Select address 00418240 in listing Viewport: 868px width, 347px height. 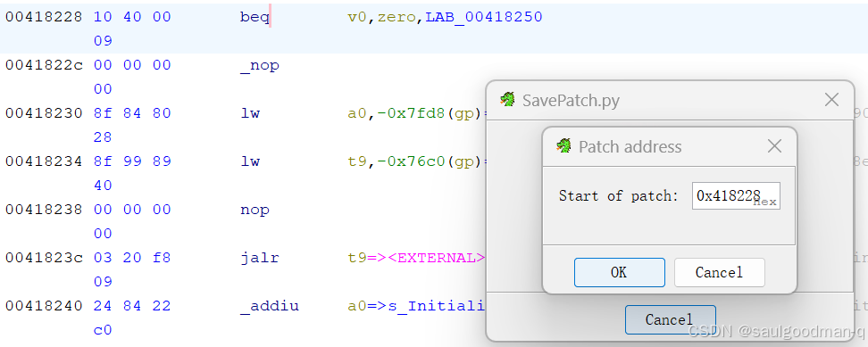pyautogui.click(x=44, y=306)
